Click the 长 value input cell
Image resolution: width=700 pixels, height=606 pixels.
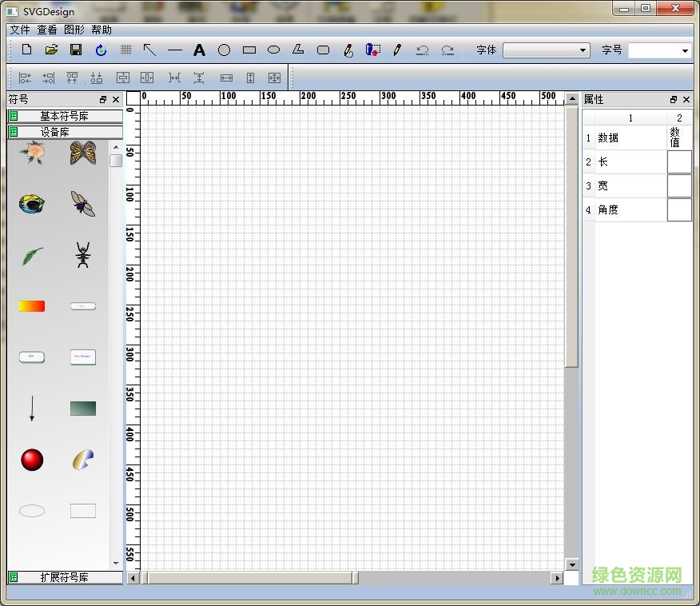pos(679,161)
